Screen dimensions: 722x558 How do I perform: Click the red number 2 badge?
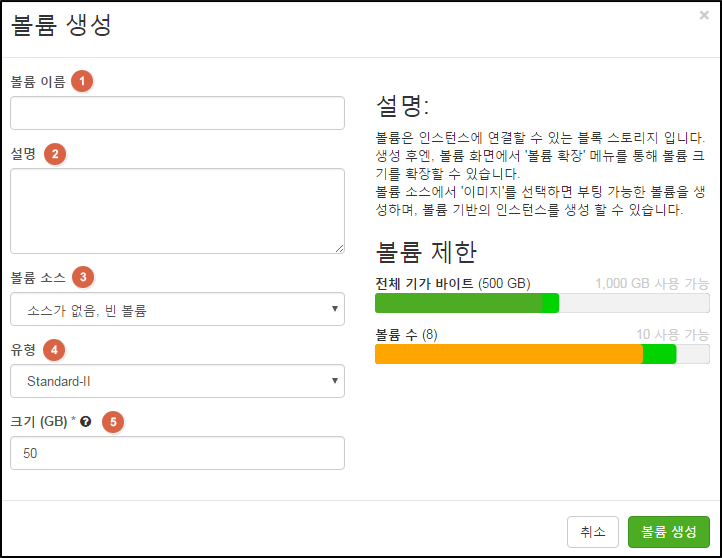[55, 154]
